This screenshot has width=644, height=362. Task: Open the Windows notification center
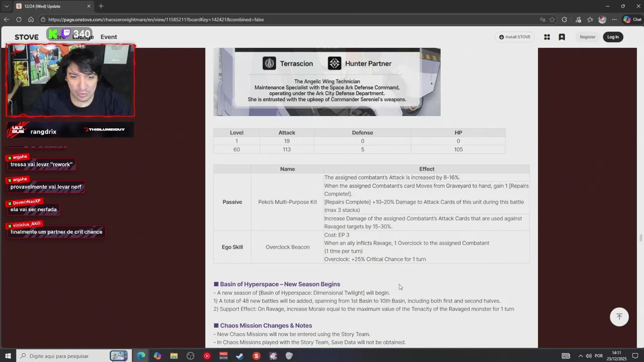click(635, 356)
